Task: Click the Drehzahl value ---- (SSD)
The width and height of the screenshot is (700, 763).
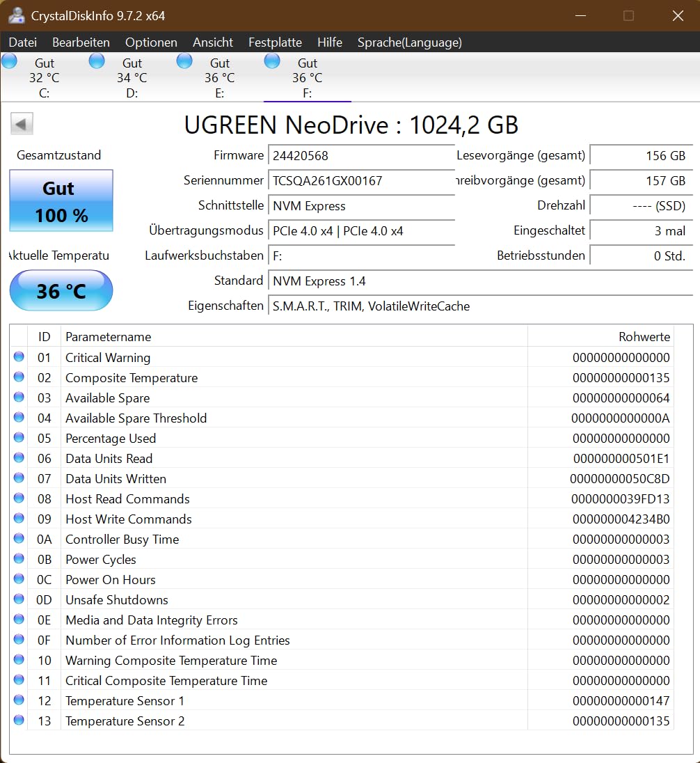Action: 641,206
